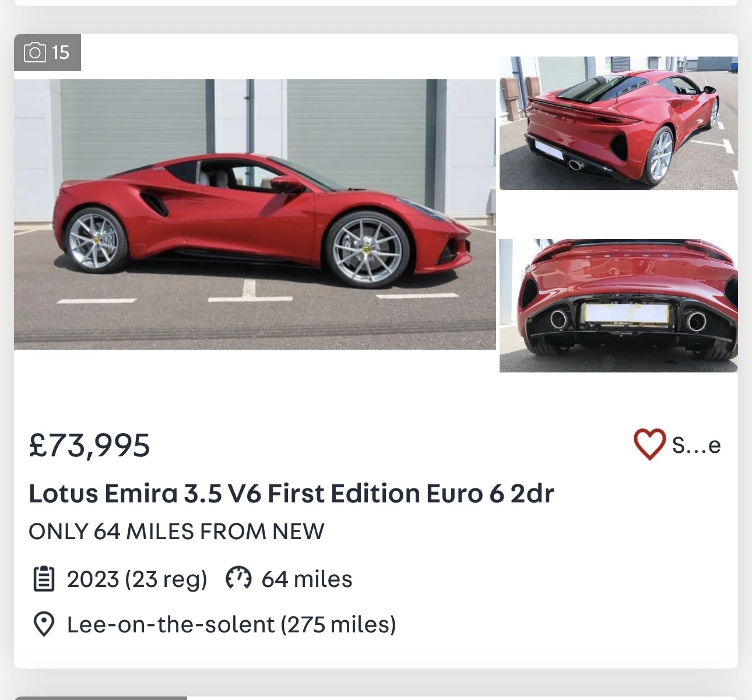The width and height of the screenshot is (752, 700).
Task: Click the camera icon in photo badge
Action: tap(35, 52)
